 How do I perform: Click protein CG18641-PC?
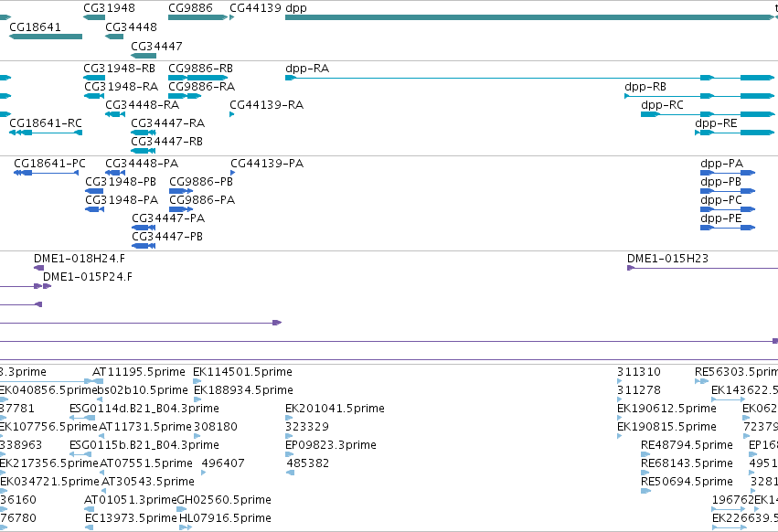coord(46,173)
